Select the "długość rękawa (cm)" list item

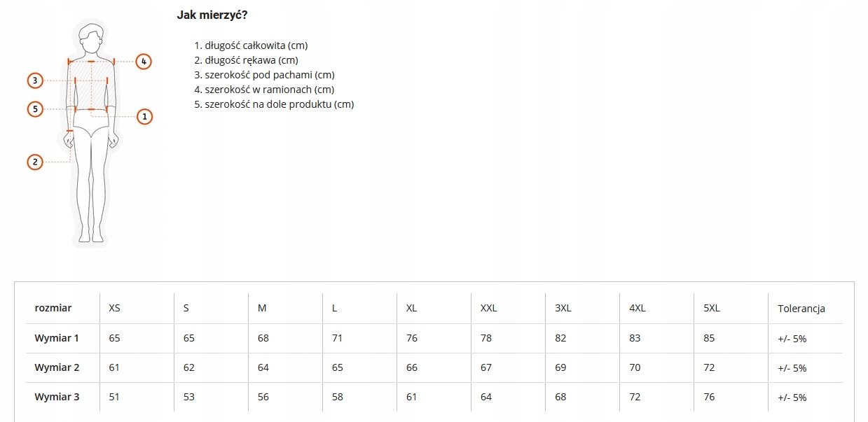point(252,60)
